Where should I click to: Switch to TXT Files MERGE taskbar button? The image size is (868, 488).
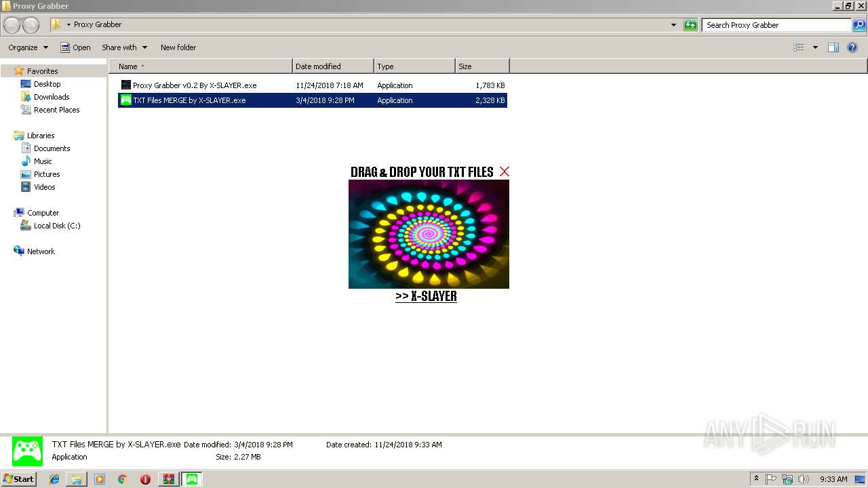[x=192, y=479]
